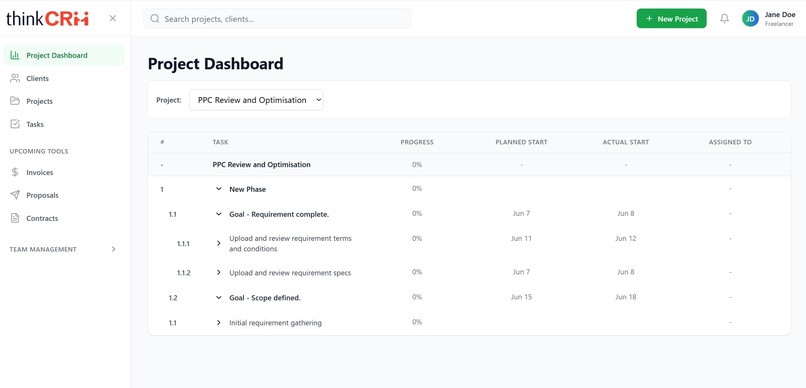Open Proposals tool
Viewport: 806px width, 388px height.
pyautogui.click(x=64, y=195)
